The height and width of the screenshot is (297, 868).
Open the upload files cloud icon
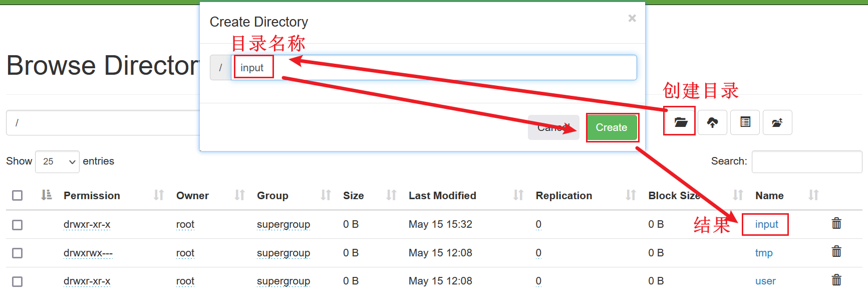coord(712,122)
